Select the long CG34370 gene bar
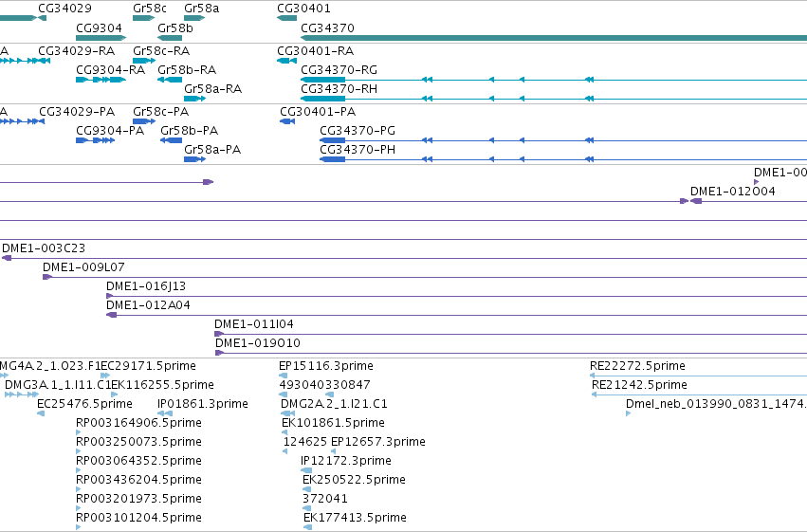Screen dimensions: 807x532 click(554, 38)
